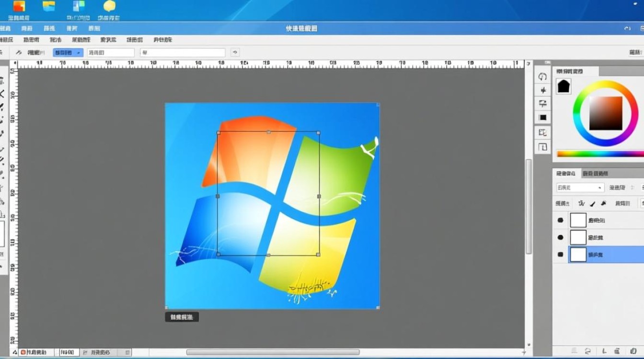Open the last menu item on the blue menu bar
The height and width of the screenshot is (359, 644).
(94, 28)
